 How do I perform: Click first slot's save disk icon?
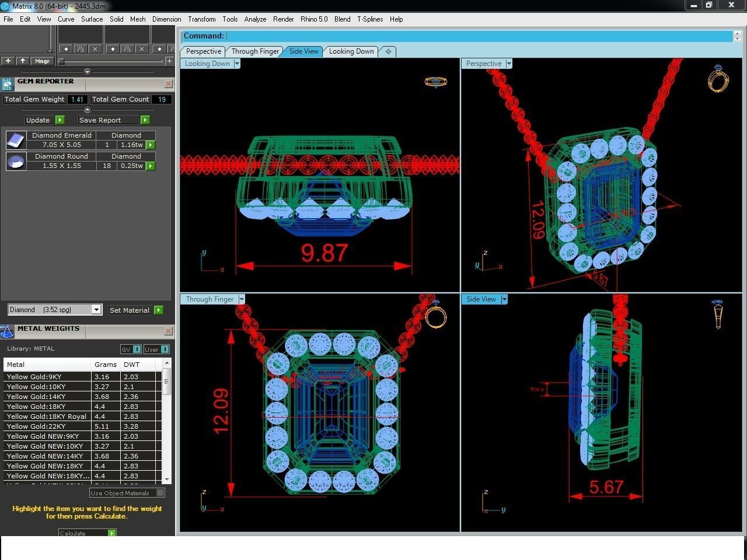pos(81,49)
